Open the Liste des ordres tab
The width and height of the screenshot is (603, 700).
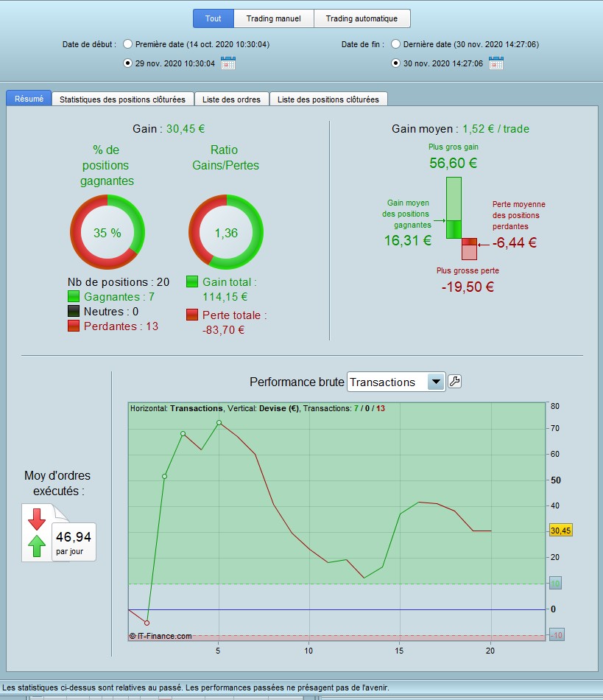[231, 99]
